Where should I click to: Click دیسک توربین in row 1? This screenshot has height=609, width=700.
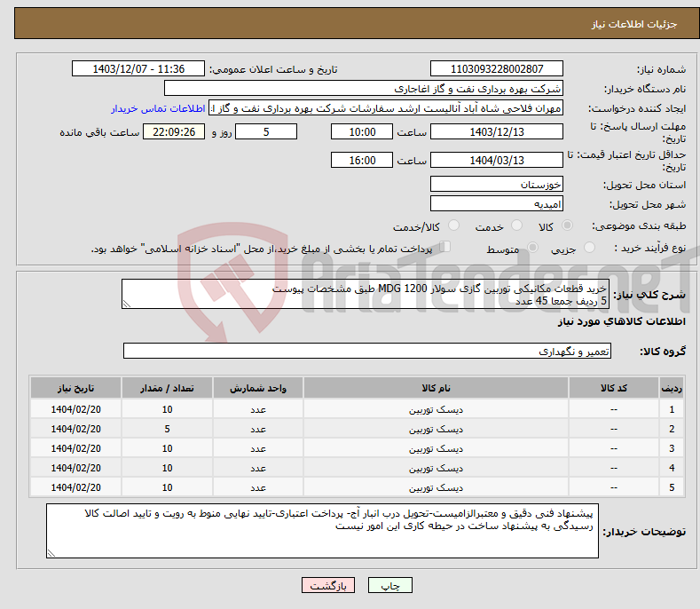point(436,410)
